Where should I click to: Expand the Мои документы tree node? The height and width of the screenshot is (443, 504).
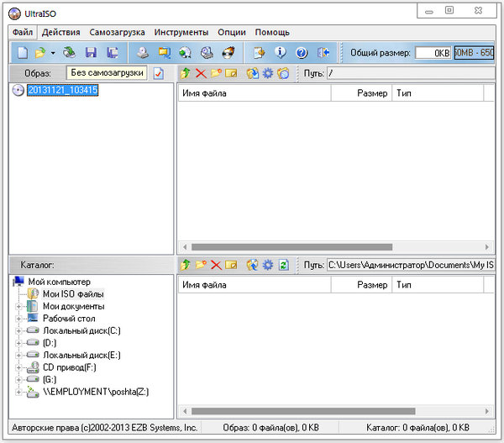coord(18,307)
